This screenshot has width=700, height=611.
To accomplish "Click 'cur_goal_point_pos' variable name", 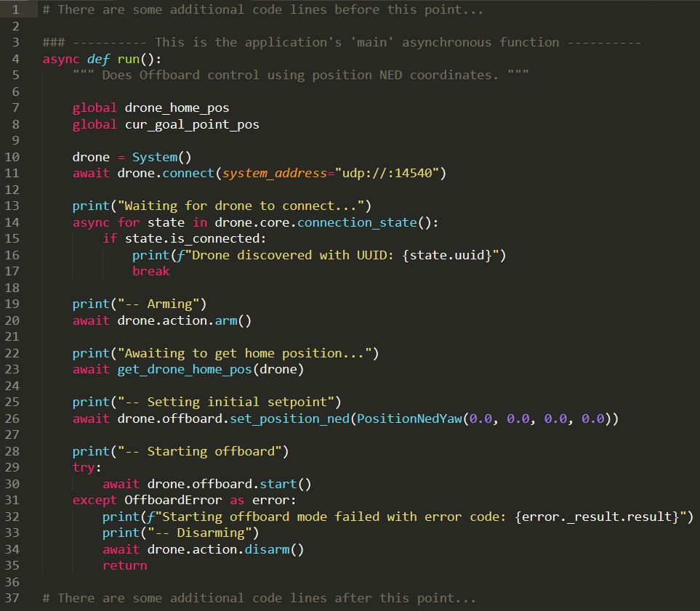I will (x=192, y=124).
